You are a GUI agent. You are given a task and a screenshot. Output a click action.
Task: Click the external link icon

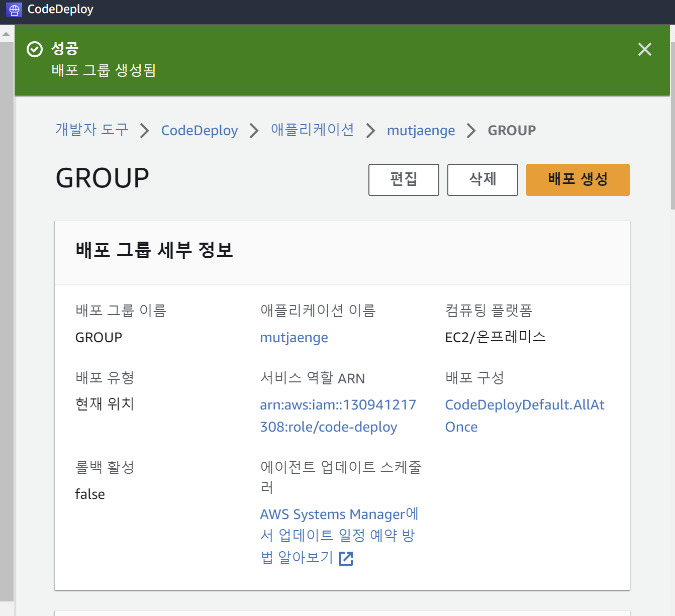click(x=346, y=558)
